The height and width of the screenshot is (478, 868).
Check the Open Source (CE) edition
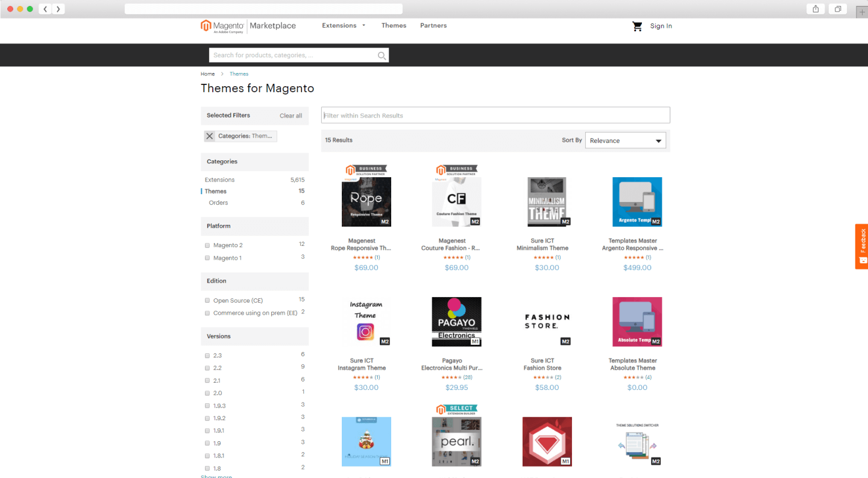207,300
